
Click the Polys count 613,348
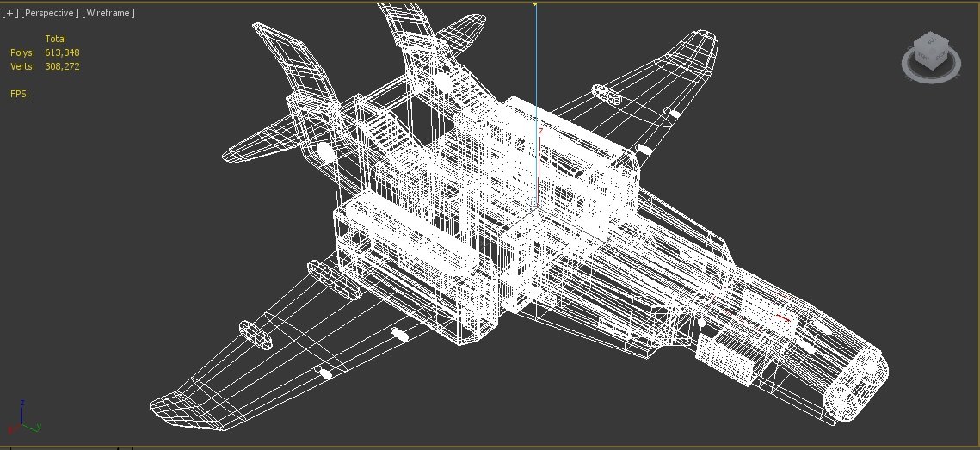(62, 52)
